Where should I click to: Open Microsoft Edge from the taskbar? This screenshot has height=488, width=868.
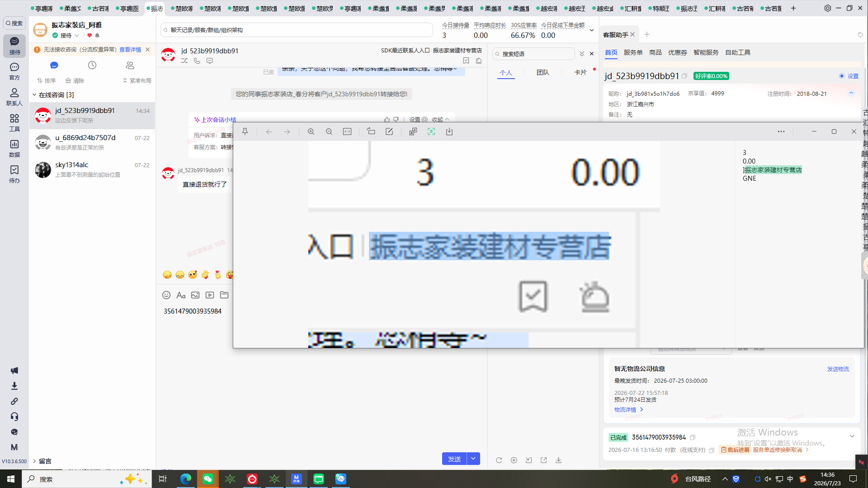click(x=186, y=479)
